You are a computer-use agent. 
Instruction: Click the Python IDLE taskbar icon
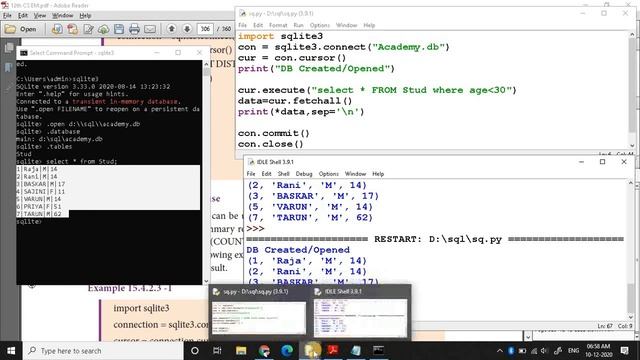311,351
